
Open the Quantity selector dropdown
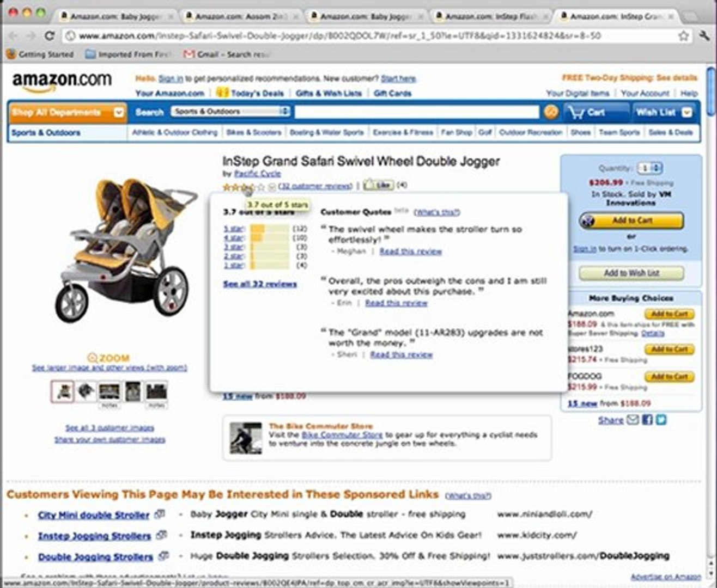click(x=650, y=168)
